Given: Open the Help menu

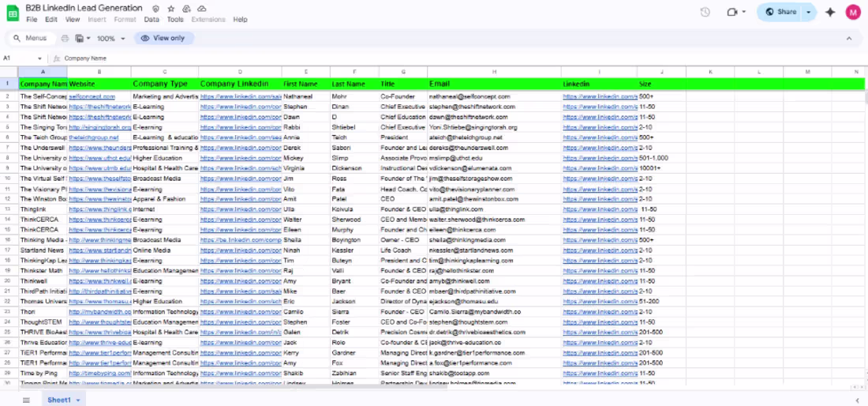Looking at the screenshot, I should pos(240,20).
